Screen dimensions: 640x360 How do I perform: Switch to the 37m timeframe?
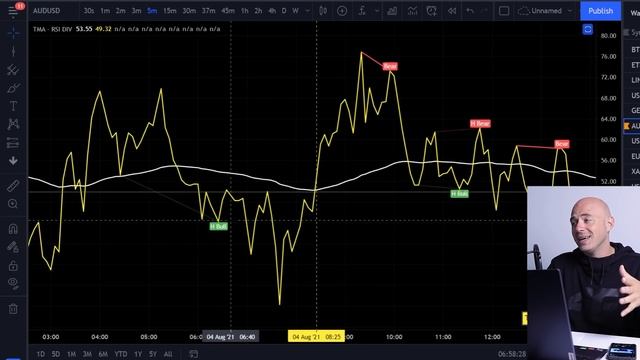209,11
